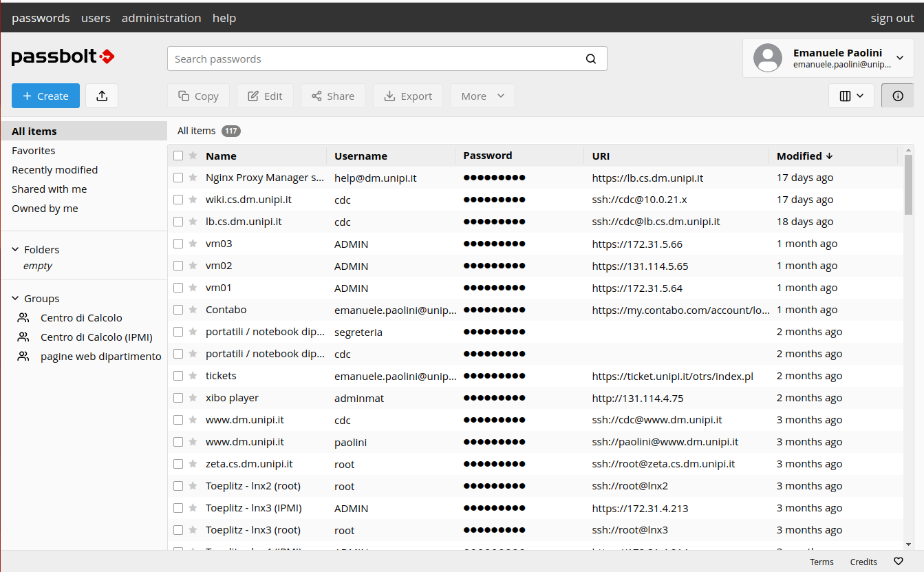Check the vm03 row checkbox

(178, 244)
